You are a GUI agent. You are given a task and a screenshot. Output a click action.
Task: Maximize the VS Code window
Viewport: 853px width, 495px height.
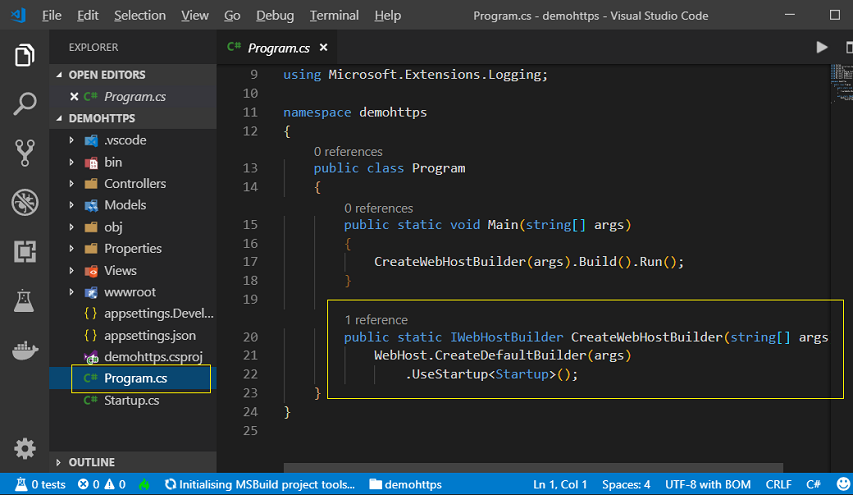(835, 15)
